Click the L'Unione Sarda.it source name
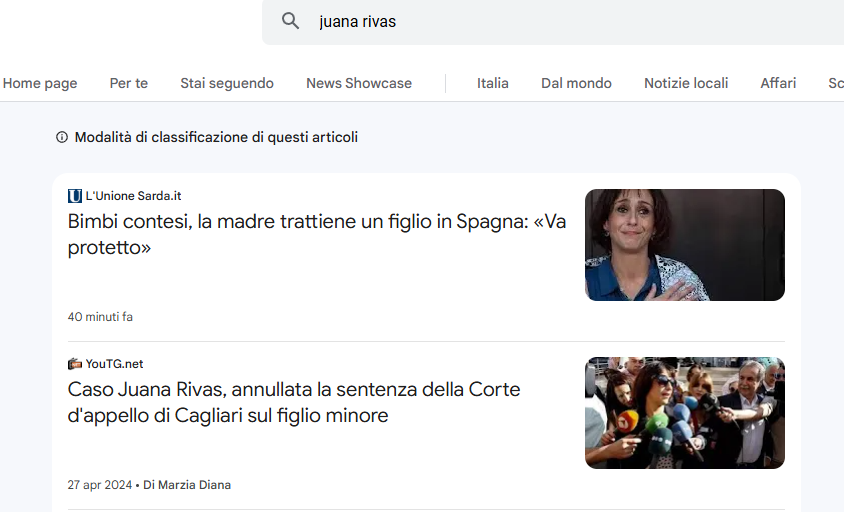Viewport: 844px width, 512px height. point(133,196)
